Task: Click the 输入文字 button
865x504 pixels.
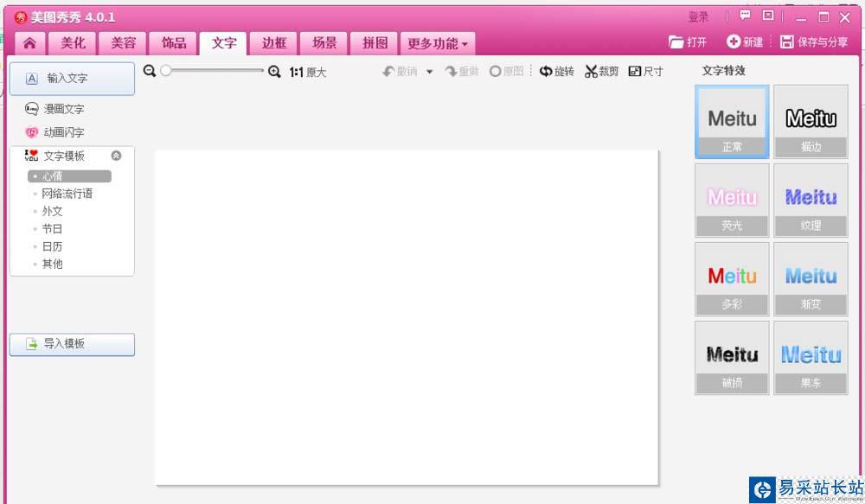Action: (73, 79)
